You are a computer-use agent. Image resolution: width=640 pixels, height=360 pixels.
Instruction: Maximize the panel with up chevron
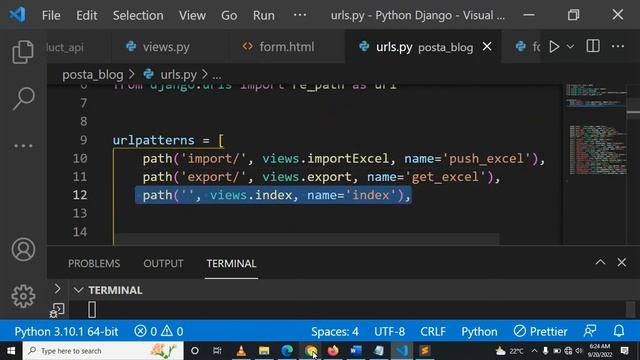tap(600, 262)
